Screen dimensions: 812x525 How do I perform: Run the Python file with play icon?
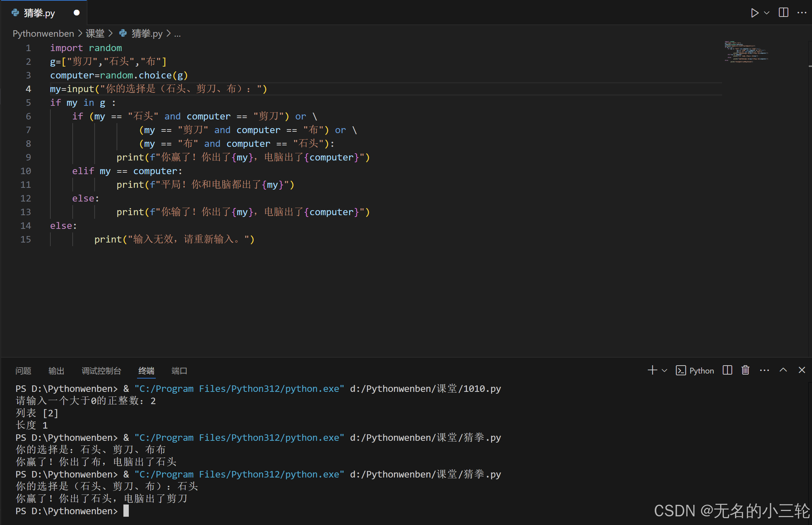pyautogui.click(x=754, y=13)
